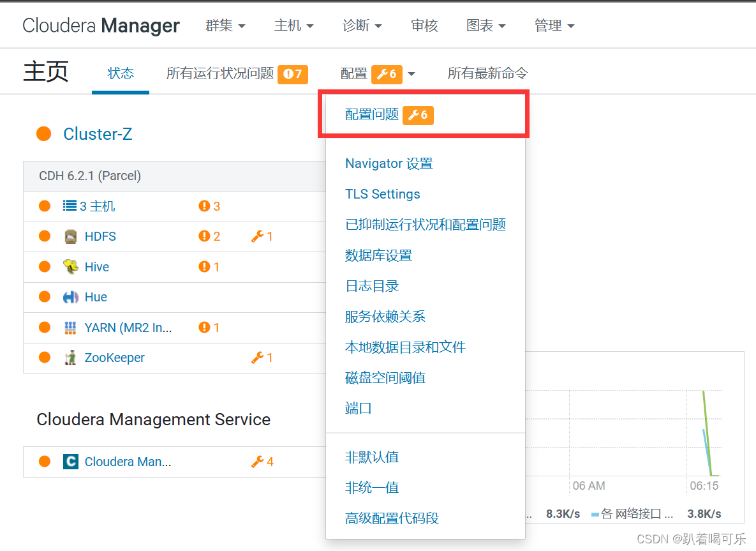Click the 各 网络接口 chart legend entry
Viewport: 756px width, 551px height.
point(632,514)
